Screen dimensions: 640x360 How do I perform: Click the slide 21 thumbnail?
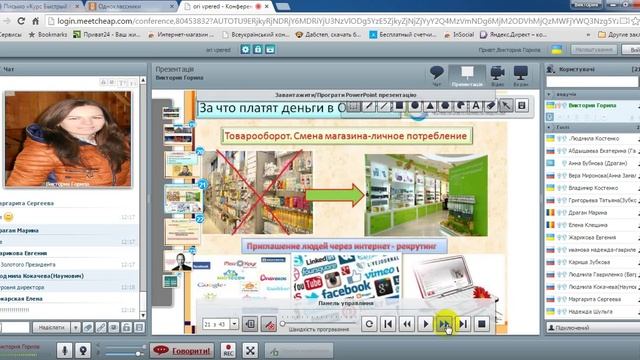184,199
